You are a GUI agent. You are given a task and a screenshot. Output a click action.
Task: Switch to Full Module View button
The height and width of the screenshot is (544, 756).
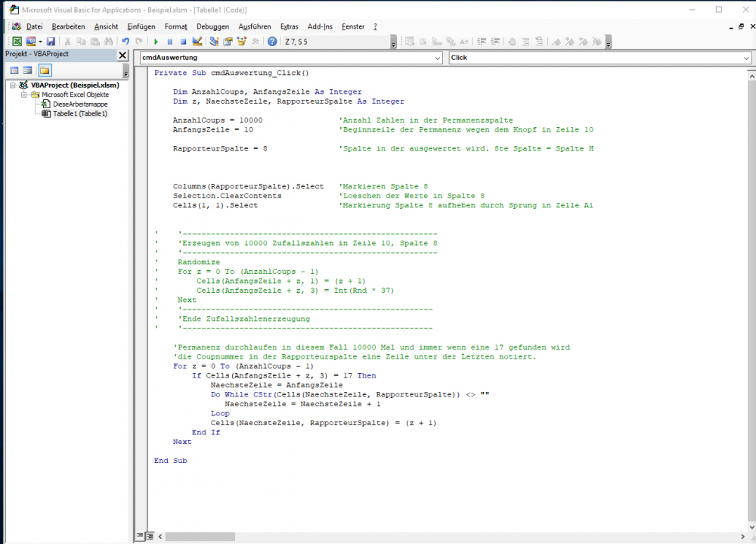point(150,536)
